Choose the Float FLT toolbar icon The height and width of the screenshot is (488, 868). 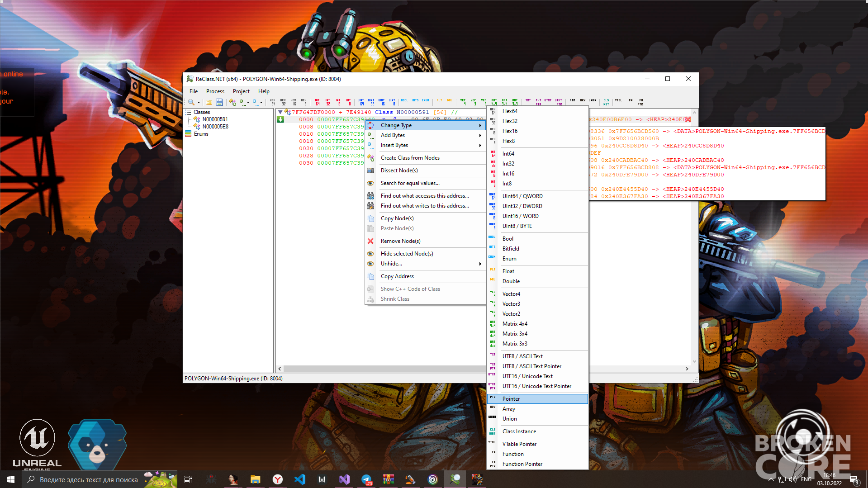439,100
